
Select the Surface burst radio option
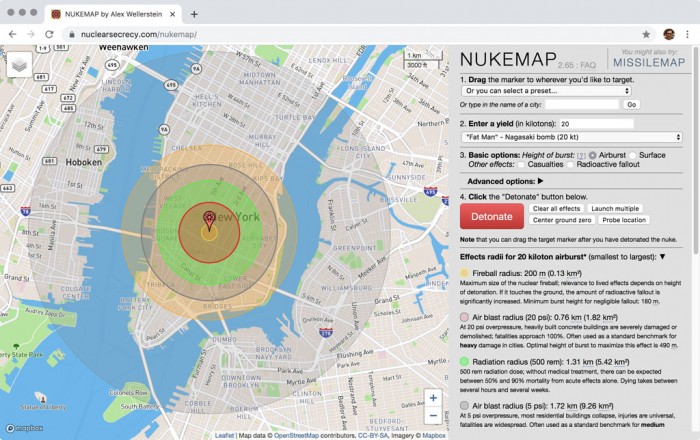635,155
